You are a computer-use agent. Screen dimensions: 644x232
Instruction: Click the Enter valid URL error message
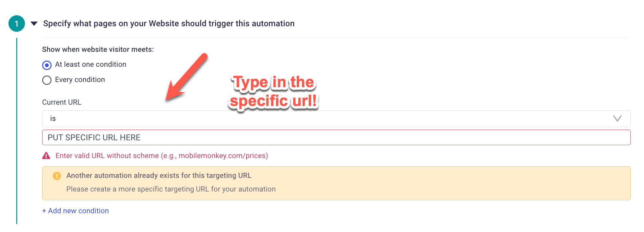point(162,156)
